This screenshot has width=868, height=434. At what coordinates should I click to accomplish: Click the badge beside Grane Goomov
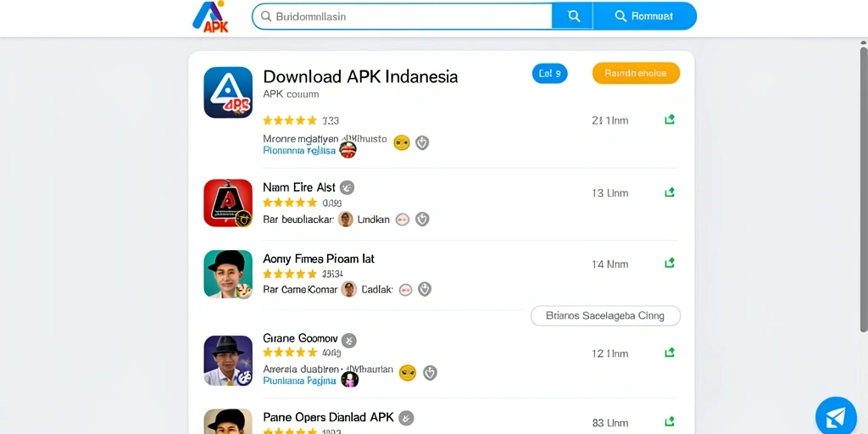(x=348, y=340)
